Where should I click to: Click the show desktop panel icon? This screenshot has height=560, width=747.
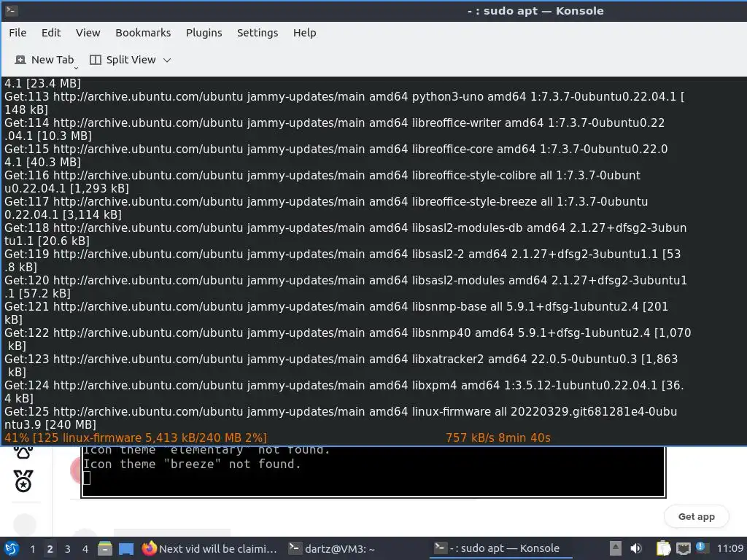coord(126,548)
